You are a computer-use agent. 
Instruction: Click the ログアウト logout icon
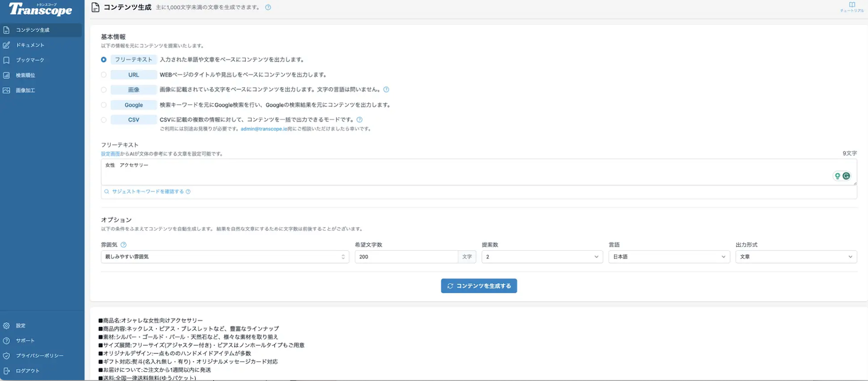point(7,371)
